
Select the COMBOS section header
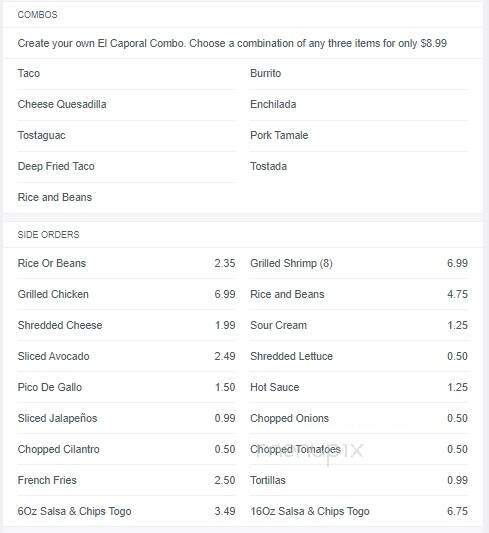pos(37,15)
